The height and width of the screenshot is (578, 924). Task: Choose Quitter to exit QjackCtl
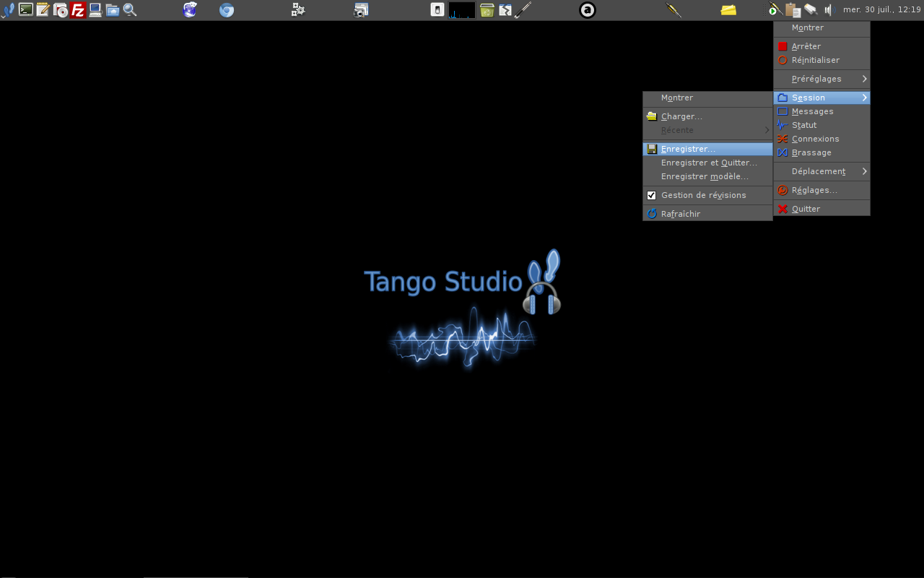click(806, 209)
